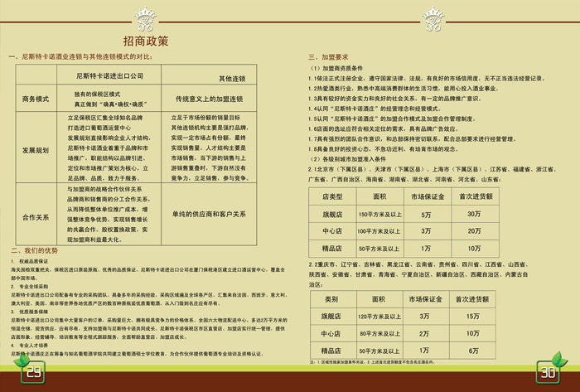Viewport: 580px width, 392px height.
Task: Click the 6万 first purchase amount cell
Action: point(474,350)
